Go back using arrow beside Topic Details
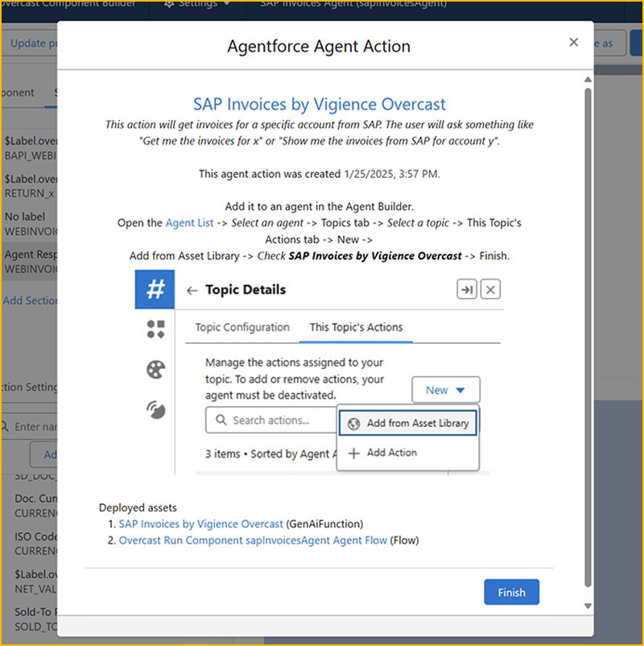This screenshot has width=644, height=646. [x=192, y=290]
